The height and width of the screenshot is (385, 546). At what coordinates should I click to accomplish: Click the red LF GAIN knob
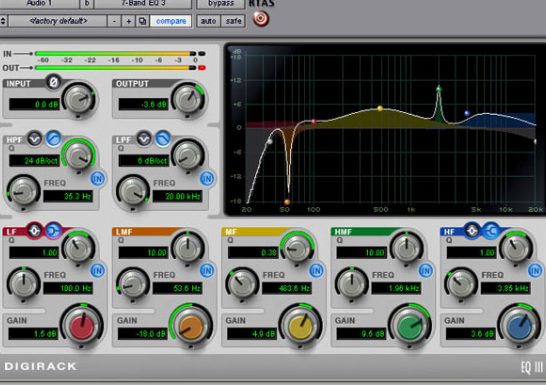[82, 327]
